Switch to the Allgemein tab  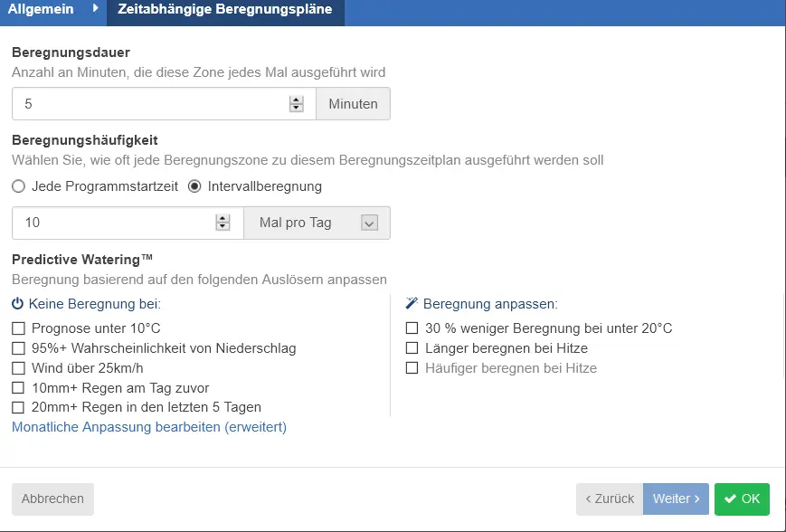coord(41,10)
